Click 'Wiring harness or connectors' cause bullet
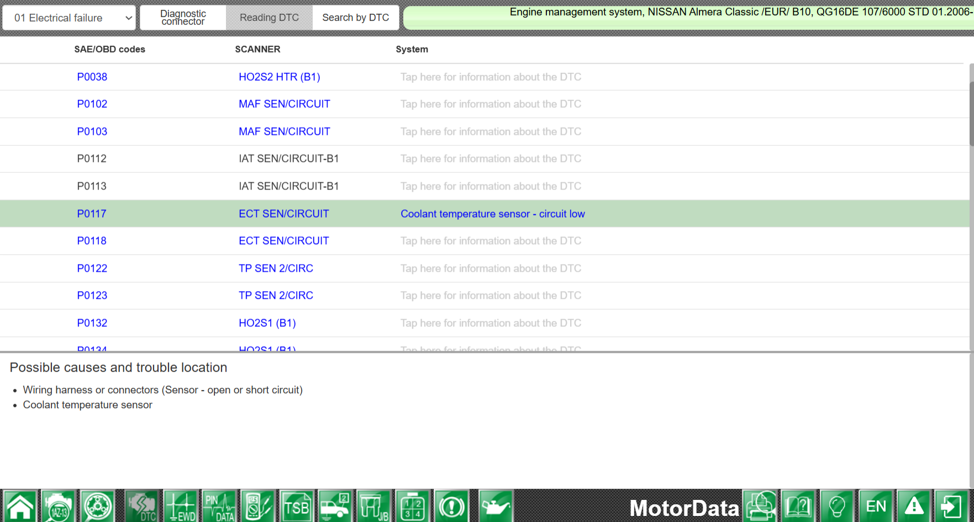Screen dimensions: 974x522 163,390
